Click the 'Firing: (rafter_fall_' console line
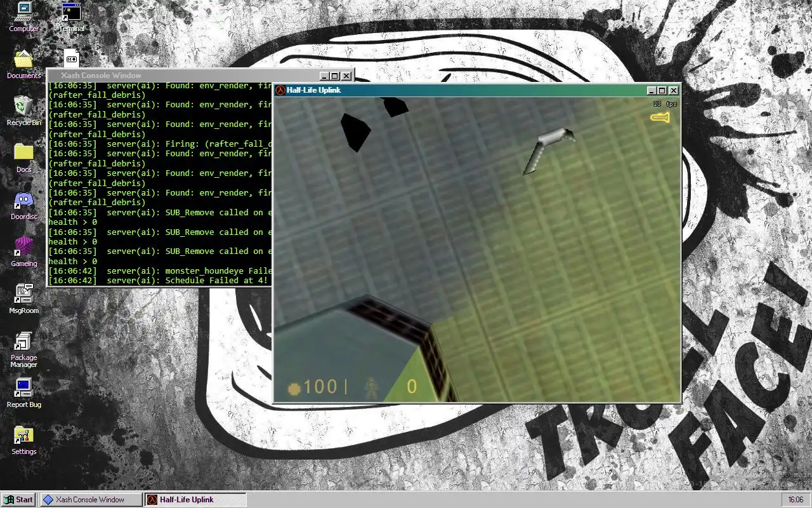812x508 pixels. (160, 144)
